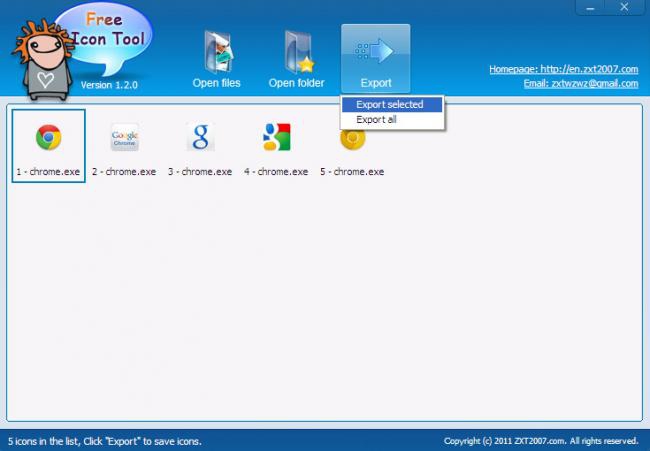Select the Google Chrome text icon 2 - chrome.exe
Screen dimensions: 650x451
124,146
